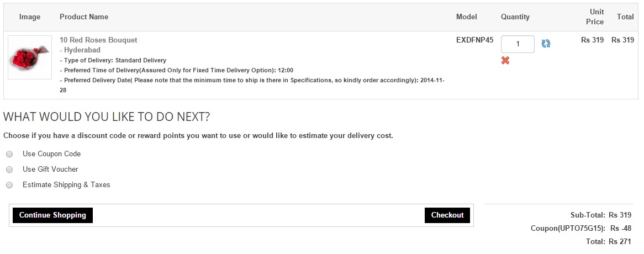Click the 'WHAT WOULD YOU LIKE TO DO NEXT?' heading
Screen dimensions: 644x254
[107, 117]
